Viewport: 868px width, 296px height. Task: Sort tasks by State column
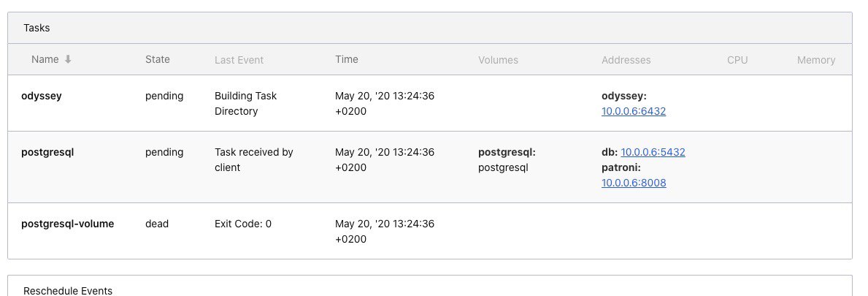157,59
